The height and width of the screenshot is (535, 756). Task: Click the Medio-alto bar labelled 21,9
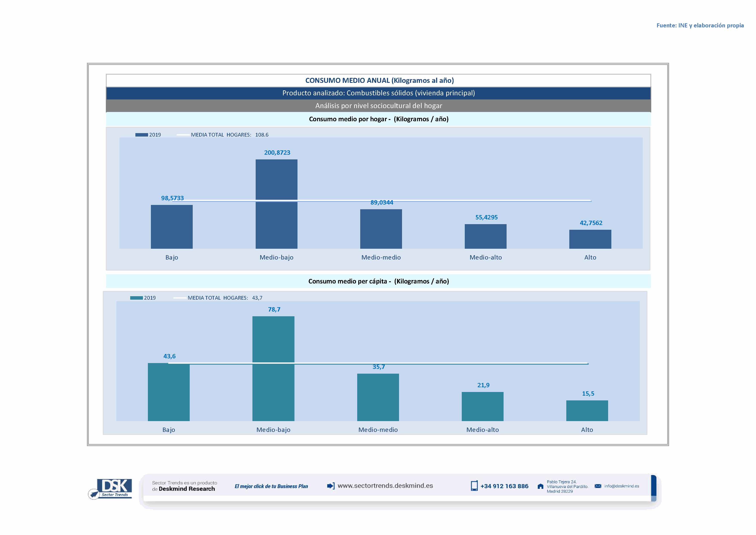tap(482, 406)
